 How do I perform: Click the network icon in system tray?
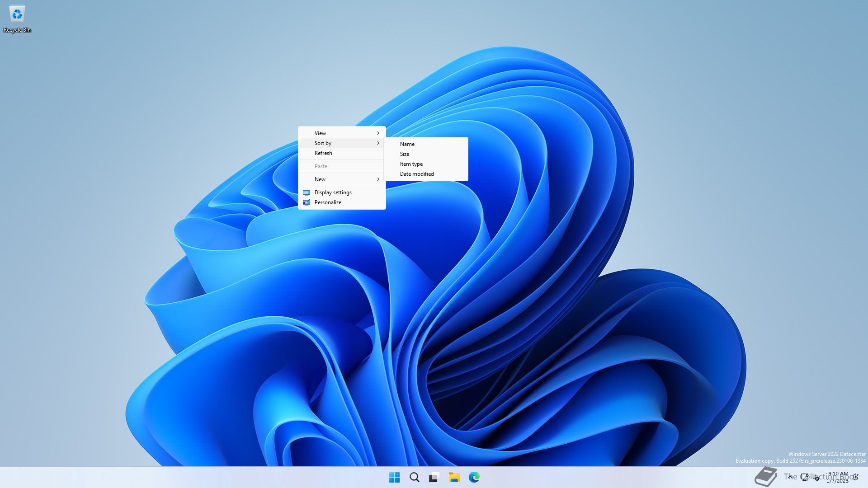(x=805, y=477)
